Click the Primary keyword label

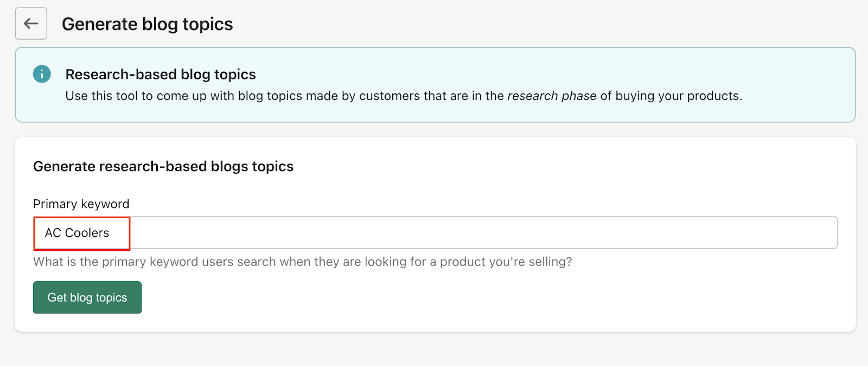tap(81, 204)
